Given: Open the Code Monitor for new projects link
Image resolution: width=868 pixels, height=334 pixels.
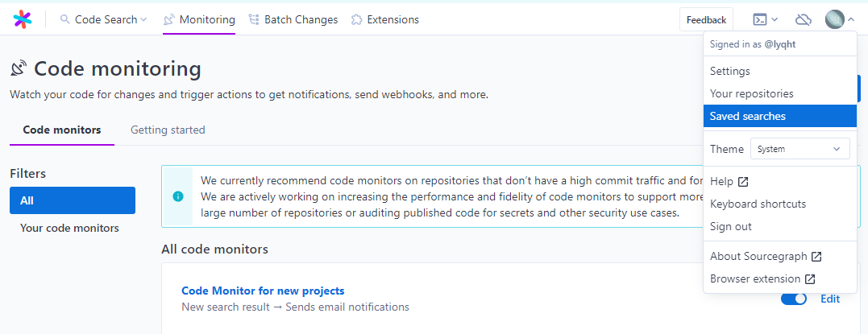Looking at the screenshot, I should point(263,291).
